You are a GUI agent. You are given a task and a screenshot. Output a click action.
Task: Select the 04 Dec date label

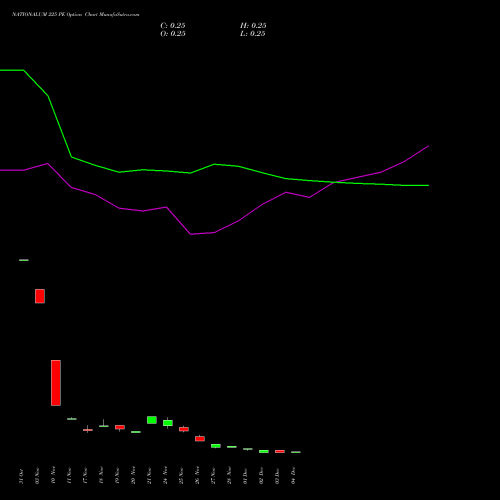(x=293, y=476)
